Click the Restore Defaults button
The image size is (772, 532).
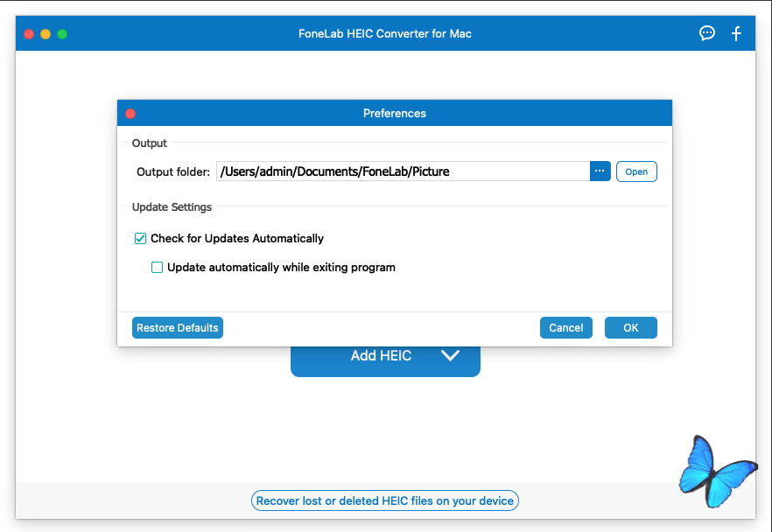pos(178,328)
